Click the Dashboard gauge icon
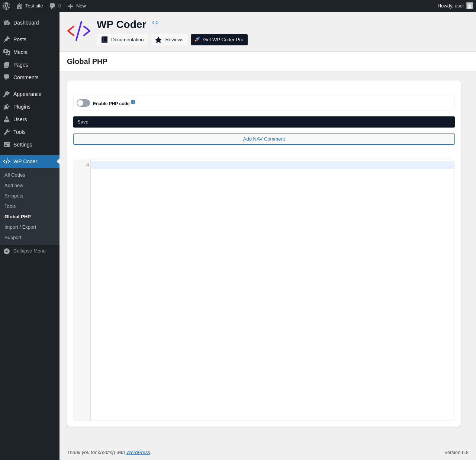Viewport: 476px width, 460px height. [7, 23]
